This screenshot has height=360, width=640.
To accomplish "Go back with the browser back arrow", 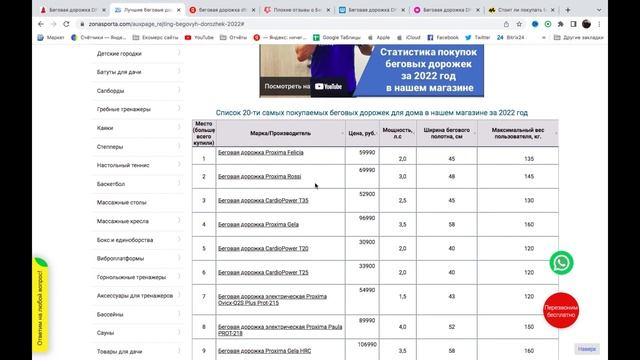I will [41, 24].
